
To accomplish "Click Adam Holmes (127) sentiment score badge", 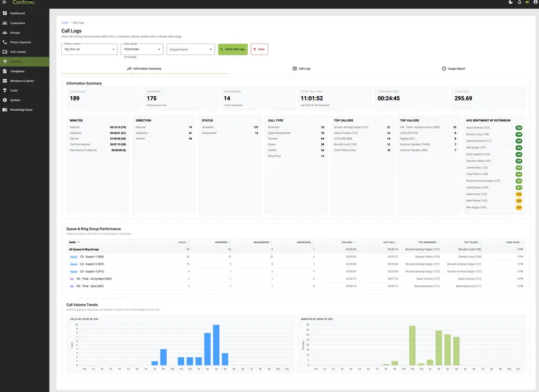I will tap(519, 128).
